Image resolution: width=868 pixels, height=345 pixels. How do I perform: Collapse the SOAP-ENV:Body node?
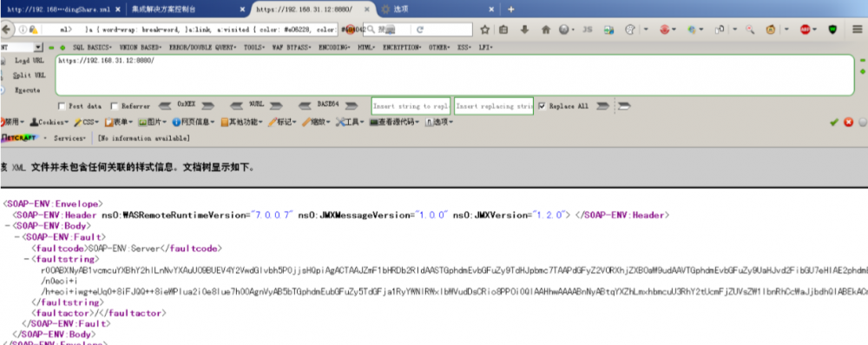(7, 226)
